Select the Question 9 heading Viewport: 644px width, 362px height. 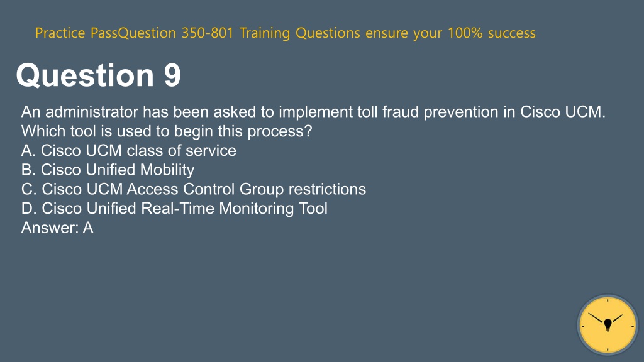pos(99,75)
